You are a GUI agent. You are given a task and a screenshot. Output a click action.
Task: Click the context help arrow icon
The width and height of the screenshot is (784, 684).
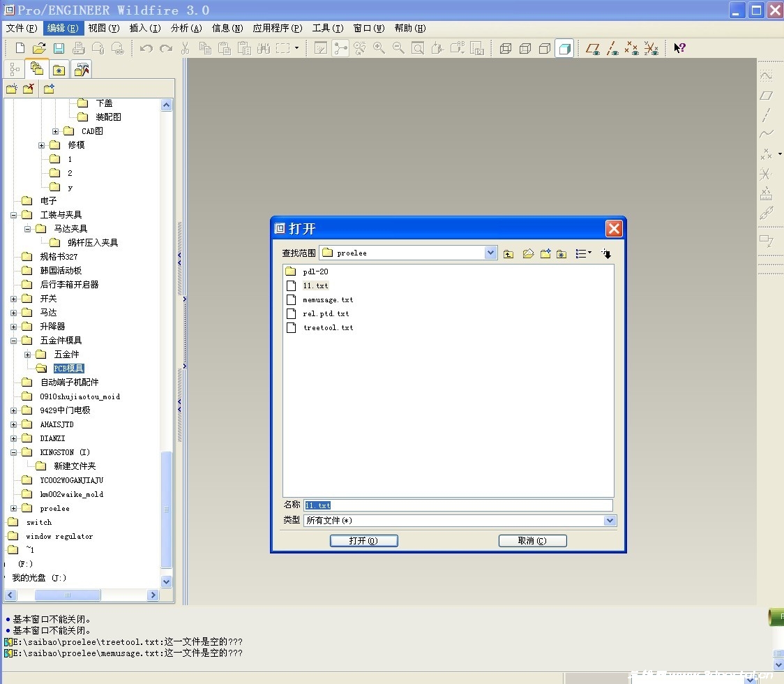click(x=679, y=48)
